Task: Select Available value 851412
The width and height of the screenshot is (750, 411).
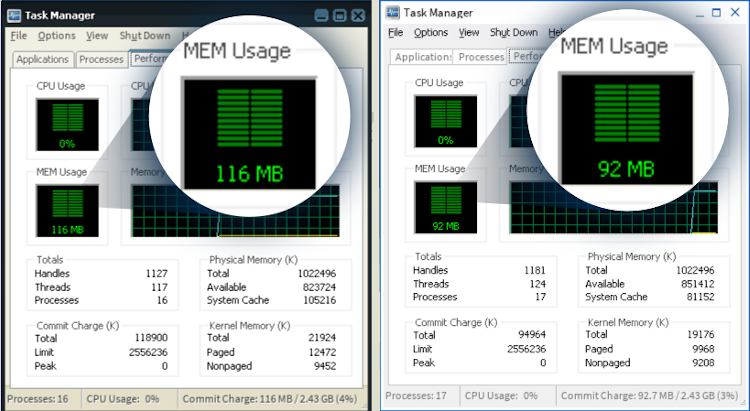Action: [697, 284]
